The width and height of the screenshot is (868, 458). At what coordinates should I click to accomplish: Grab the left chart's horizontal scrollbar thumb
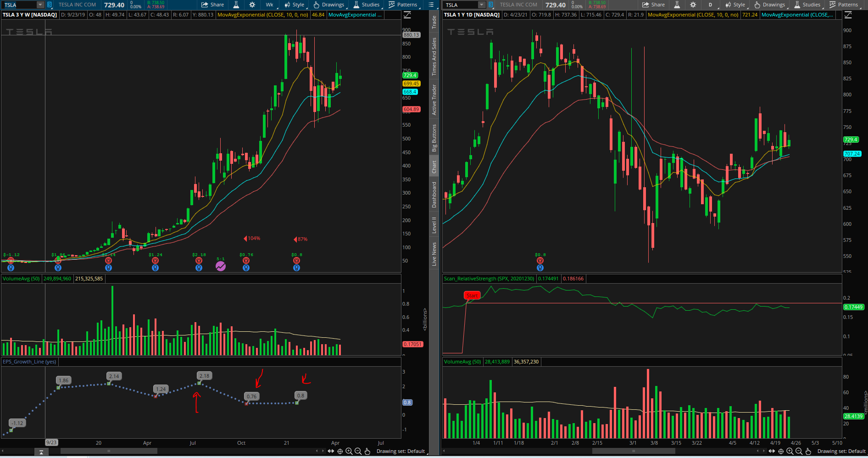tap(109, 451)
